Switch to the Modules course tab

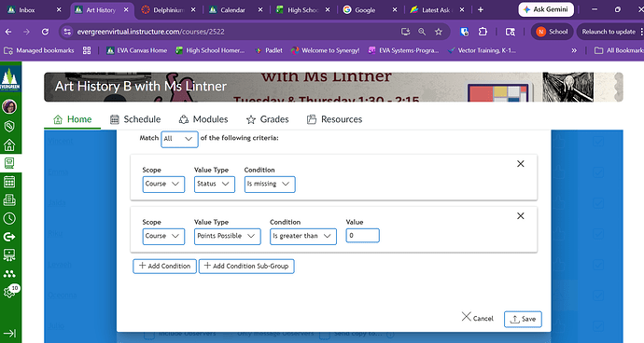point(203,119)
